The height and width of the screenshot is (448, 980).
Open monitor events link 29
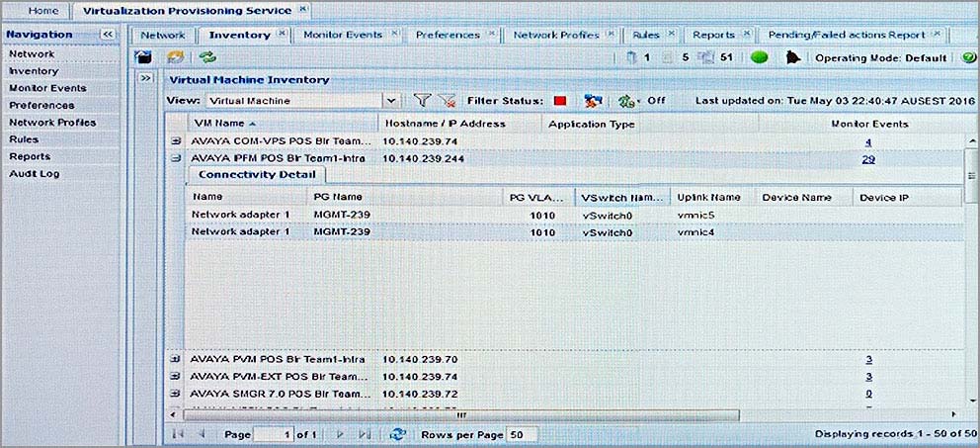(x=868, y=159)
